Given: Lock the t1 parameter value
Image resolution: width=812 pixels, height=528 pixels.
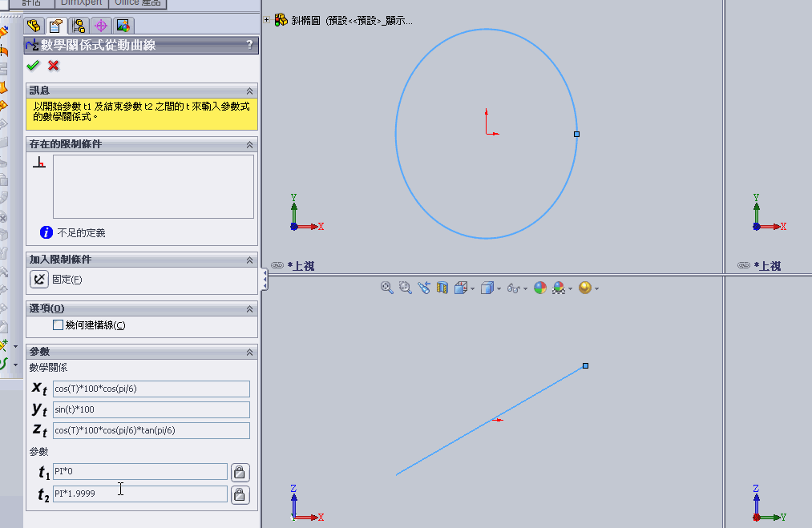Looking at the screenshot, I should click(240, 472).
